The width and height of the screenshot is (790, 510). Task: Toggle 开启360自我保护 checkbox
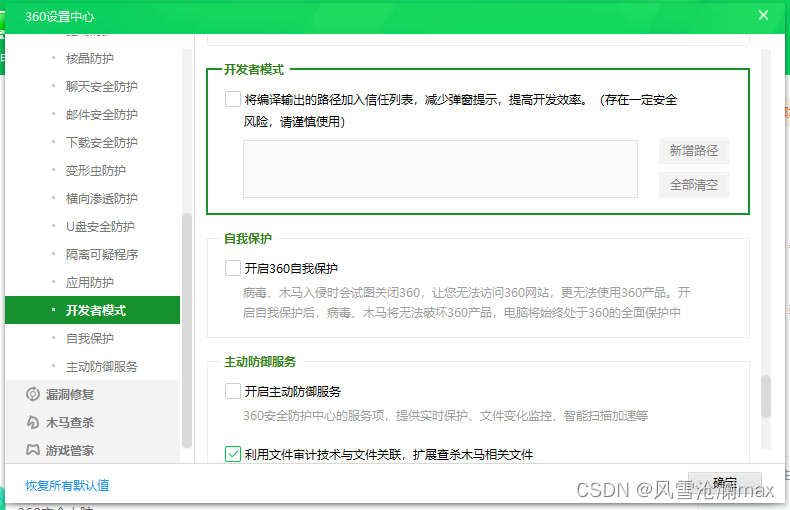tap(233, 268)
